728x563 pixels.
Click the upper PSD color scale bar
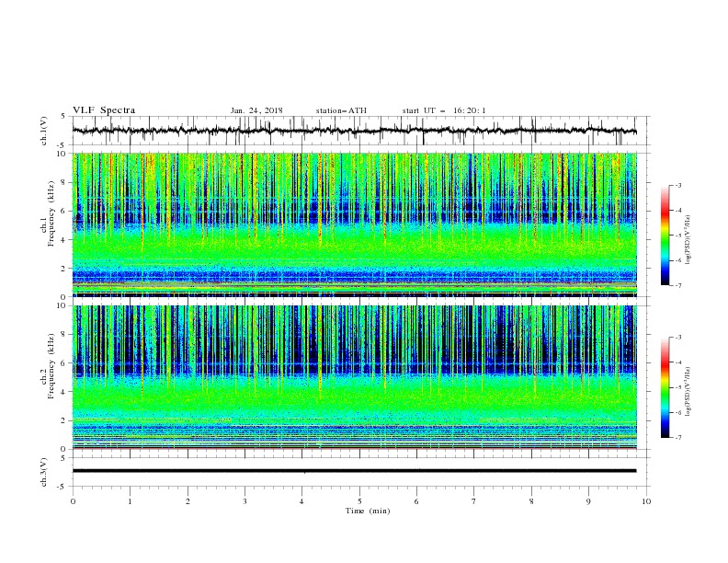click(665, 236)
